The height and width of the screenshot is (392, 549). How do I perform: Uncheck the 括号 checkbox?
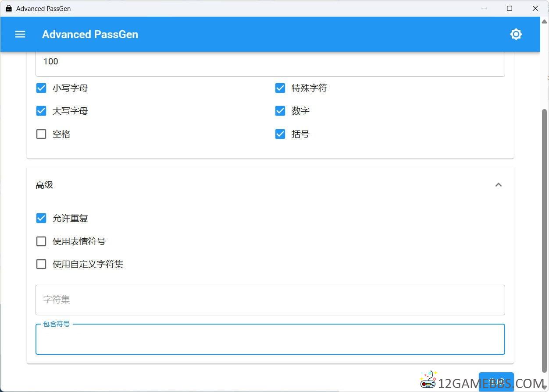280,134
